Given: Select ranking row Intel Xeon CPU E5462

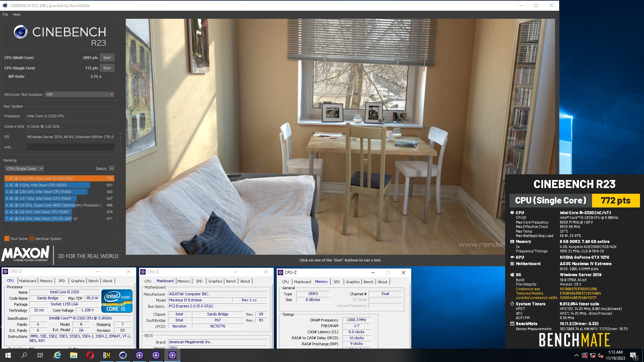Looking at the screenshot, I should coord(59,212).
